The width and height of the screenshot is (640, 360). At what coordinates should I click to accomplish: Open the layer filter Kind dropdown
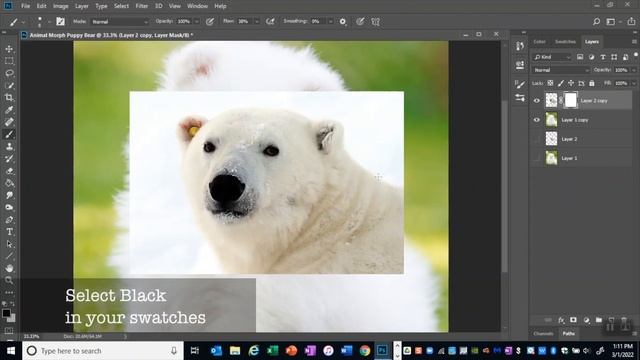pyautogui.click(x=552, y=57)
